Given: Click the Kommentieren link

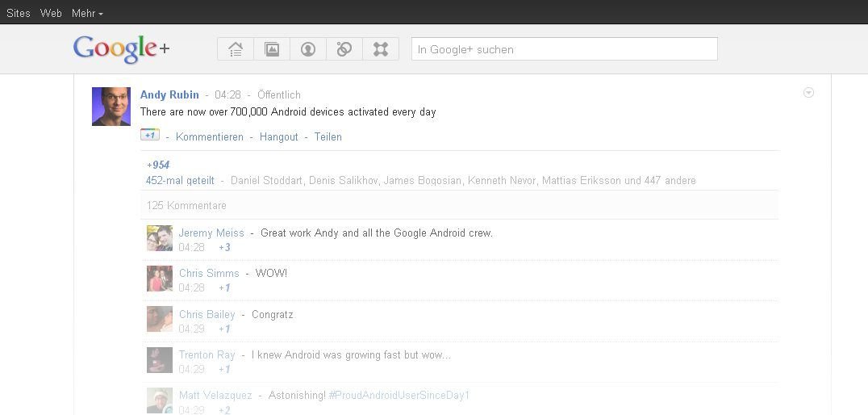Looking at the screenshot, I should coord(209,137).
